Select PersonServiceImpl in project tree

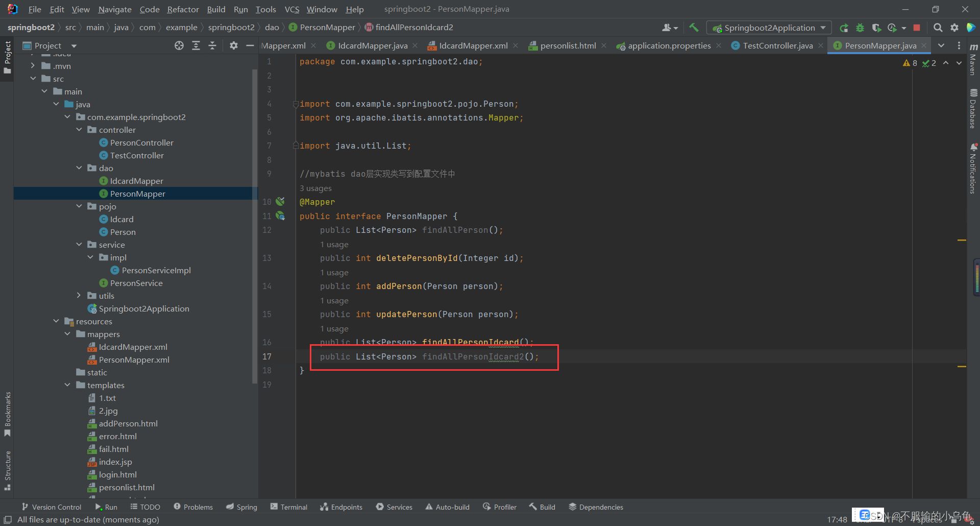(x=156, y=270)
